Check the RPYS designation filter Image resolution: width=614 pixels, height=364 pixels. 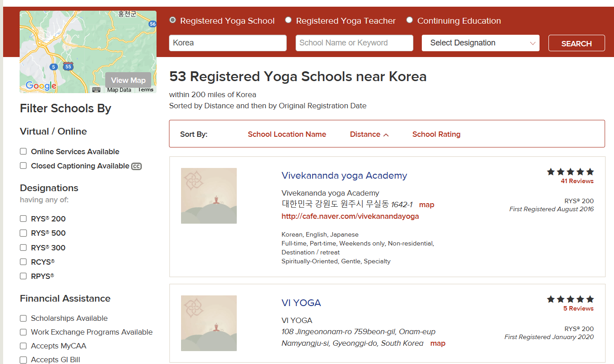coord(23,276)
